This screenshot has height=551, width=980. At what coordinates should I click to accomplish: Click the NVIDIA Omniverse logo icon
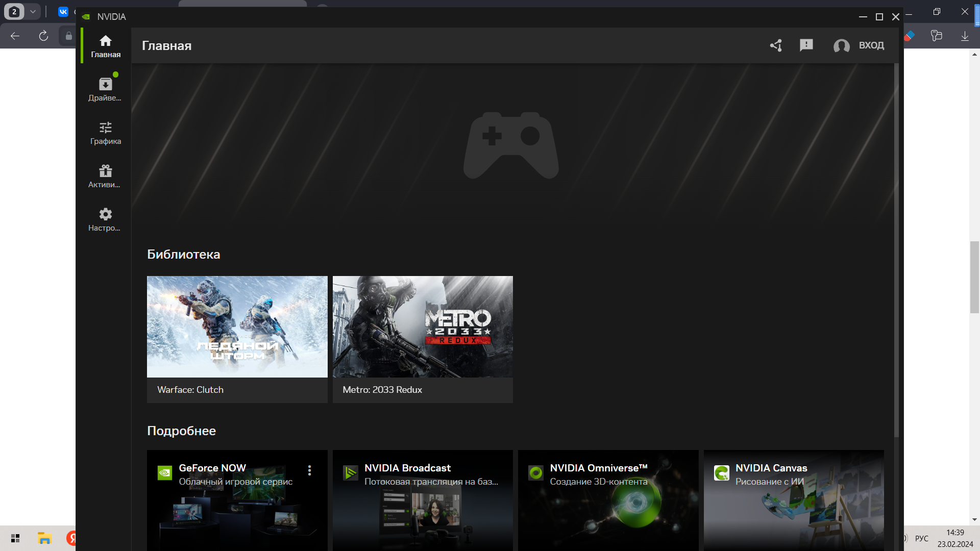(x=535, y=473)
